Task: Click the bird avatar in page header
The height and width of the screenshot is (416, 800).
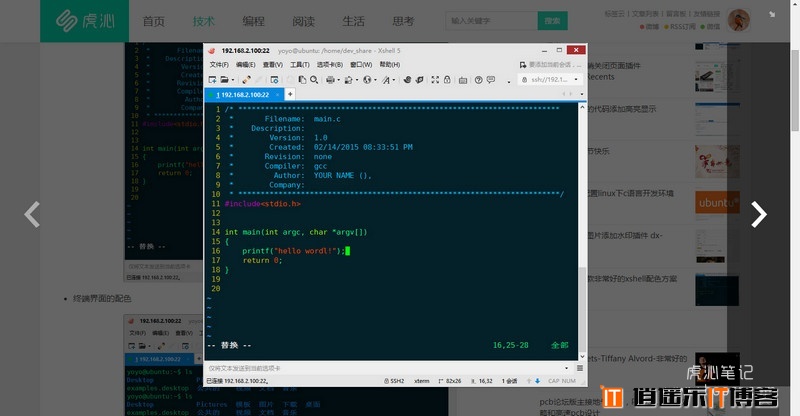Action: coord(738,20)
